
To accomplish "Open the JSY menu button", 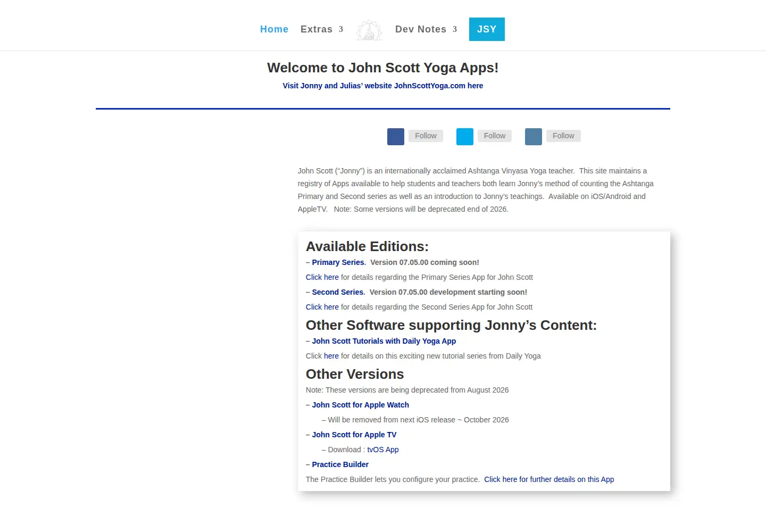I will click(487, 29).
